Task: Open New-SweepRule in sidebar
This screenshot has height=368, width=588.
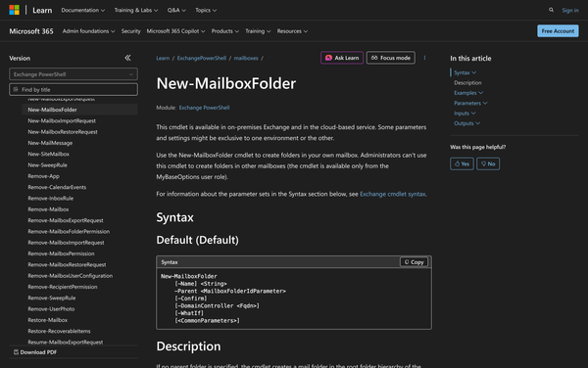Action: point(48,165)
